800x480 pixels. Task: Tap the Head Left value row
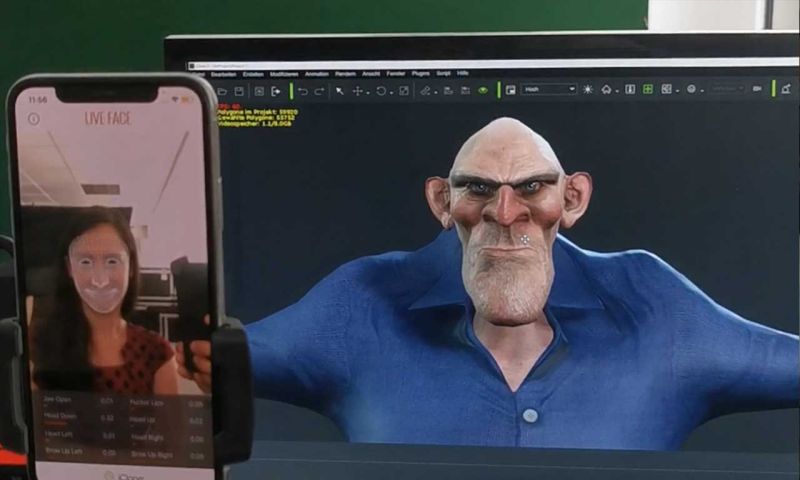coord(80,436)
